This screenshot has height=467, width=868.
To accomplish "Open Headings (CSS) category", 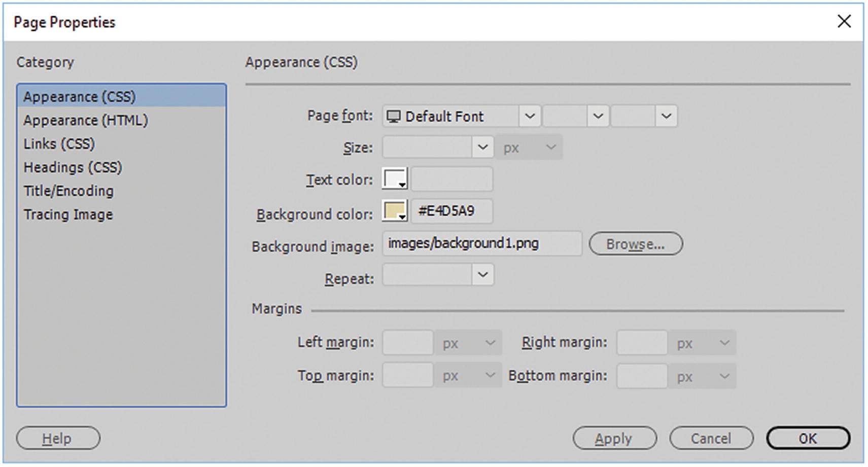I will (x=121, y=167).
